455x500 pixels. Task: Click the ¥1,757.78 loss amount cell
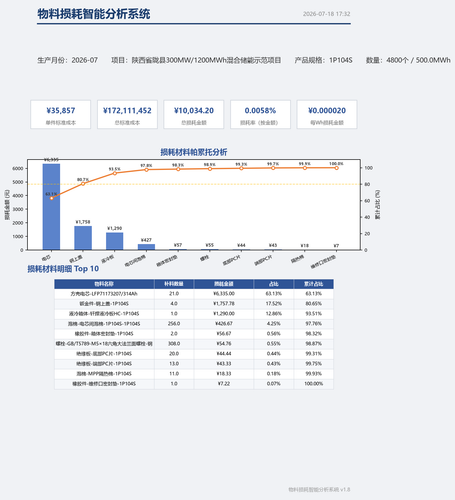224,304
